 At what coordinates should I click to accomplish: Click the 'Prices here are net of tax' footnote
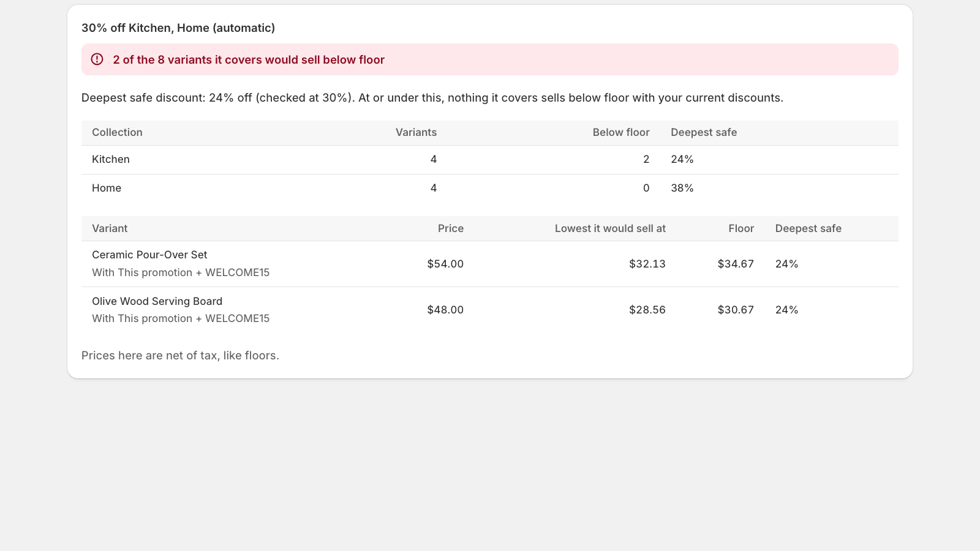[x=180, y=356]
